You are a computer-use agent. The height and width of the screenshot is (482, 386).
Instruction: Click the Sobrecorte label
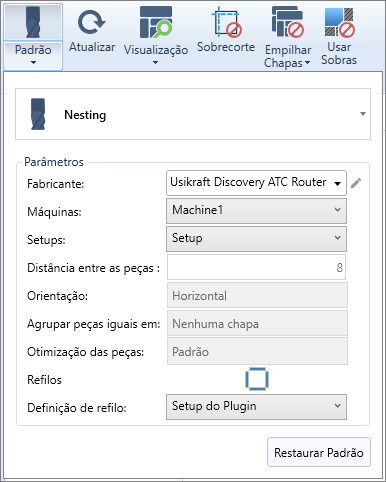[x=226, y=47]
